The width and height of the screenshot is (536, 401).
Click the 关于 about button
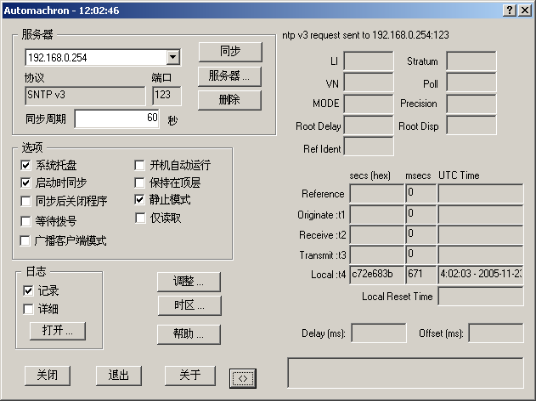tap(190, 375)
